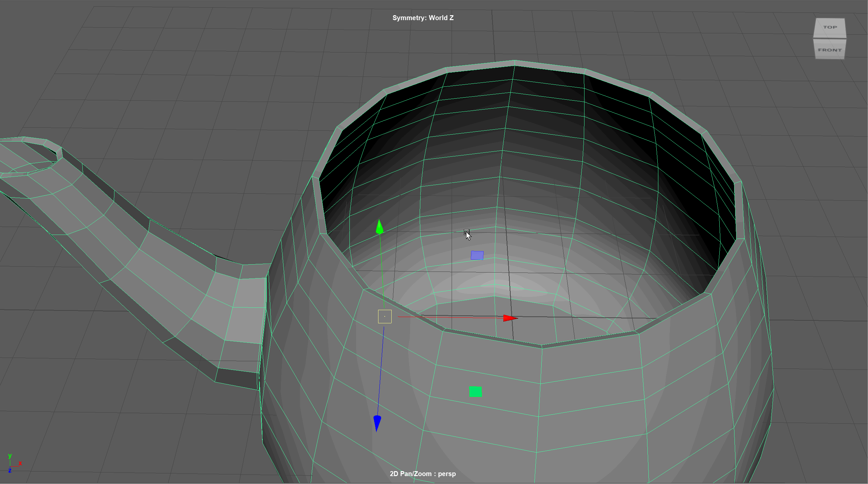Click the FRONT face of the ViewCube
Screen dimensions: 868x484
(829, 50)
